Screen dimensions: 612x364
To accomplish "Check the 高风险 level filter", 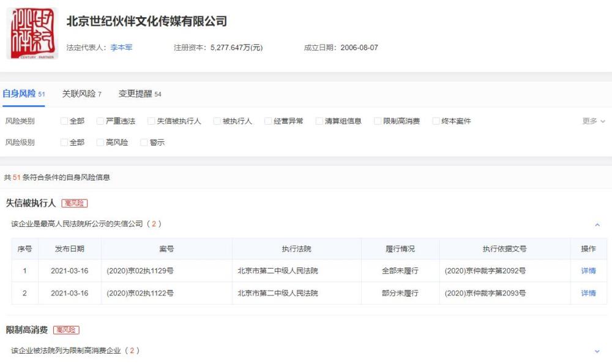I will point(100,143).
